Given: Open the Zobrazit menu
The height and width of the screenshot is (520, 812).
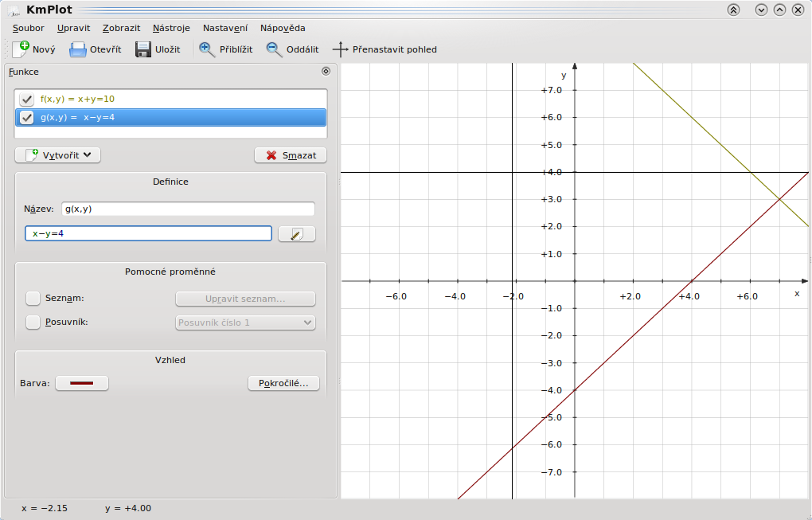Looking at the screenshot, I should 121,28.
